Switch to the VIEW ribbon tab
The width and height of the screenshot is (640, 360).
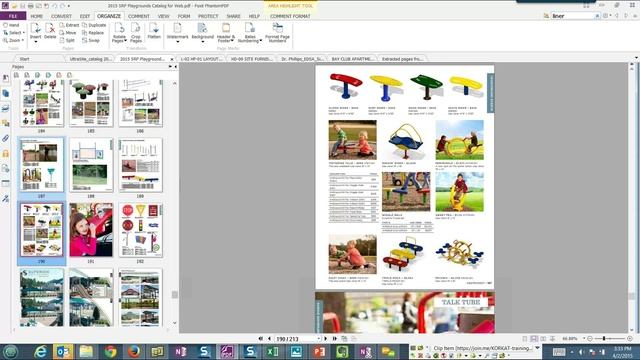tap(164, 16)
